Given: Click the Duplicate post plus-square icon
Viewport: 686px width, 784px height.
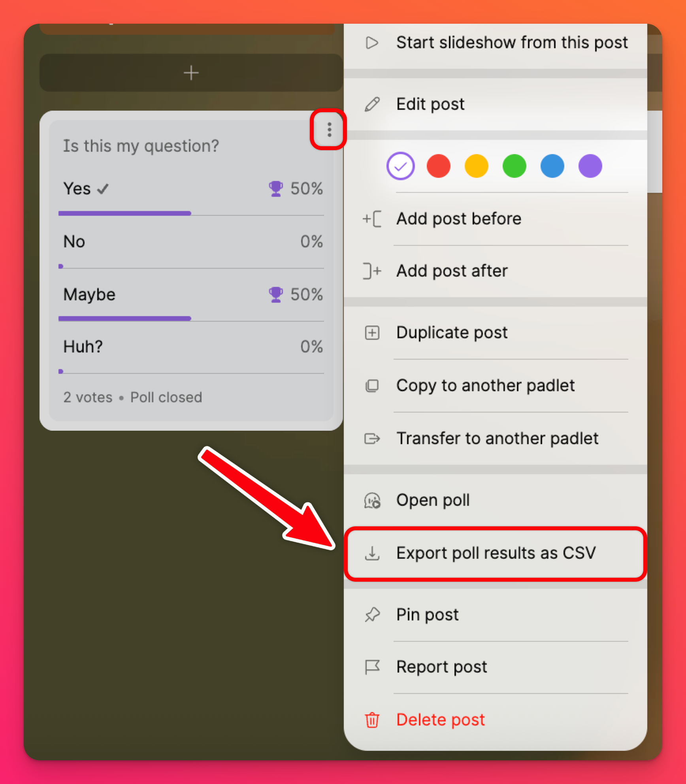Looking at the screenshot, I should [x=372, y=333].
